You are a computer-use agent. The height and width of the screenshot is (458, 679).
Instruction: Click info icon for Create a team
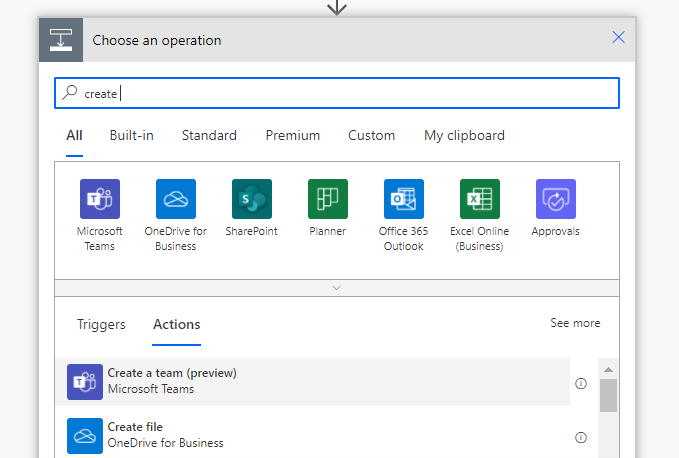coord(580,383)
